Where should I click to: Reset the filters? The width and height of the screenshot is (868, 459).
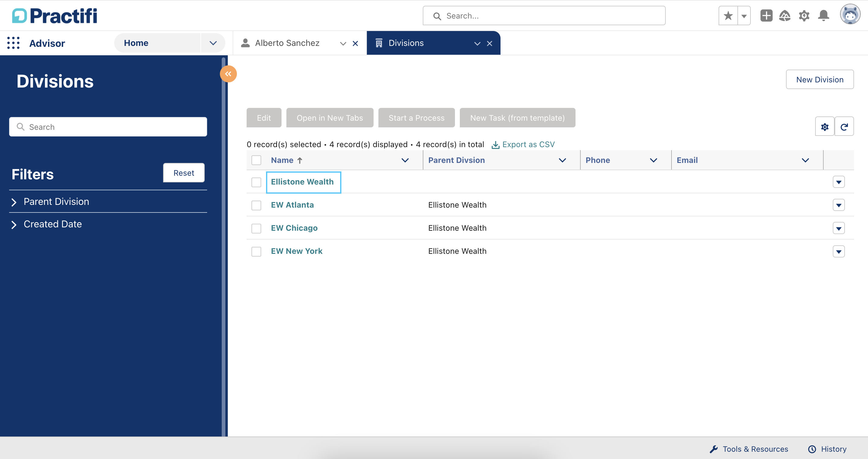pyautogui.click(x=184, y=173)
